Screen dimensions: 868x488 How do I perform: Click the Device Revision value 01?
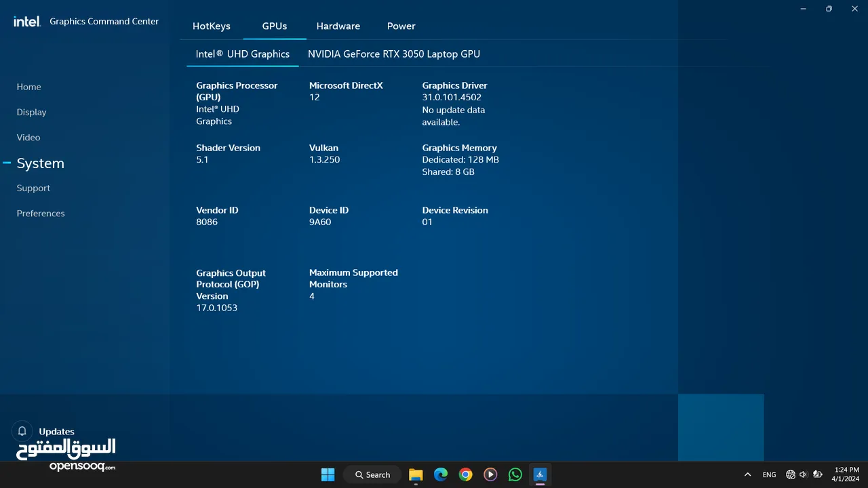click(x=427, y=222)
